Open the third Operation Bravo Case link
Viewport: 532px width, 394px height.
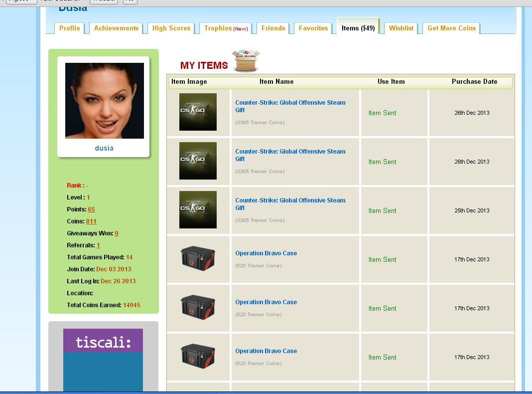pos(266,351)
